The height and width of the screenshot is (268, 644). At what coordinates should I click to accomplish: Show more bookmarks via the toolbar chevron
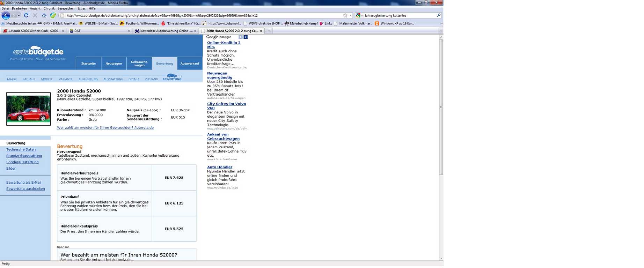click(441, 23)
